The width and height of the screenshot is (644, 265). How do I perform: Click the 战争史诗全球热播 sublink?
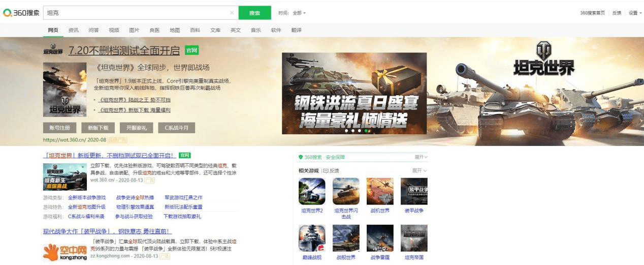click(135, 197)
